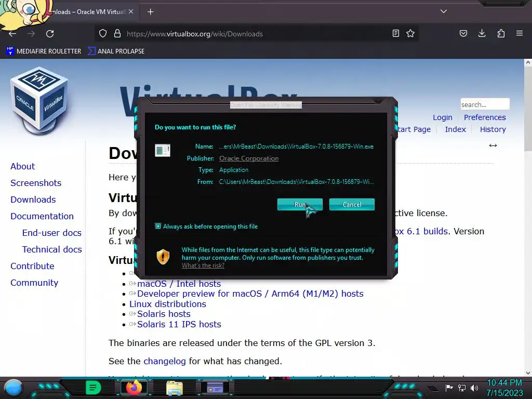Screen dimensions: 532x399
Task: Toggle reader view icon in address bar
Action: 395,33
